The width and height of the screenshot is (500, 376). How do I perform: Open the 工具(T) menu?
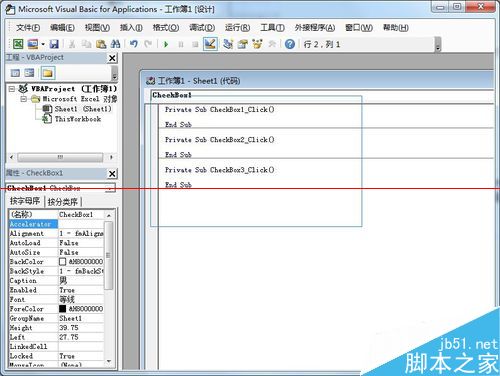pos(272,28)
